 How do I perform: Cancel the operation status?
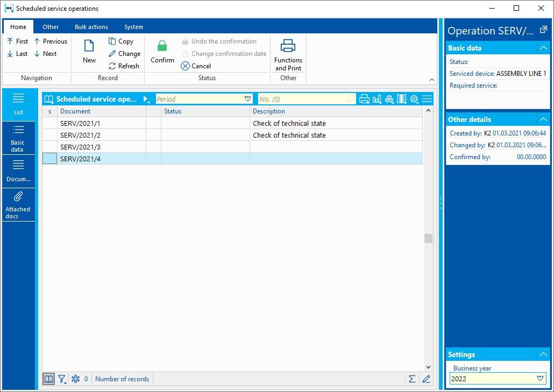coord(196,66)
